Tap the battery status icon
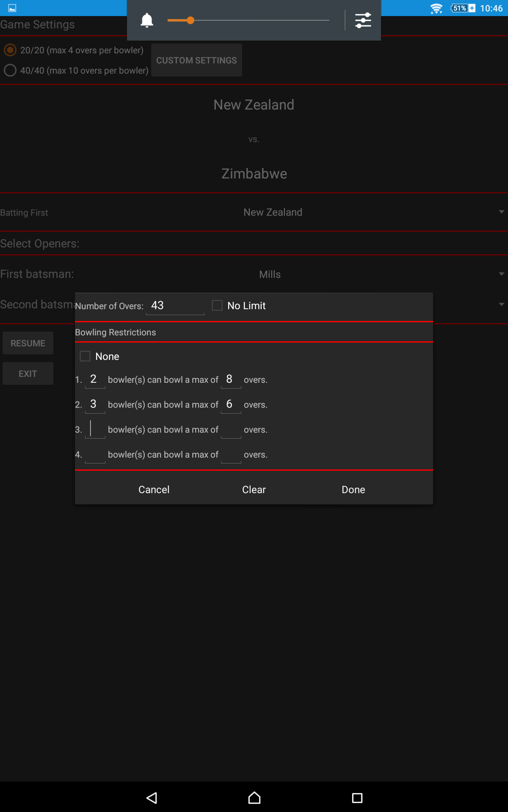508x812 pixels. pyautogui.click(x=463, y=8)
